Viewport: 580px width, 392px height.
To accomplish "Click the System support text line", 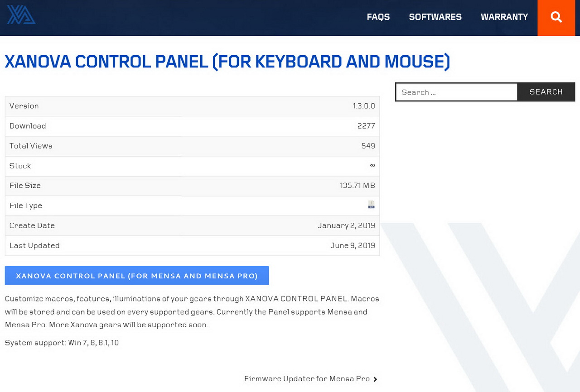I will (62, 343).
